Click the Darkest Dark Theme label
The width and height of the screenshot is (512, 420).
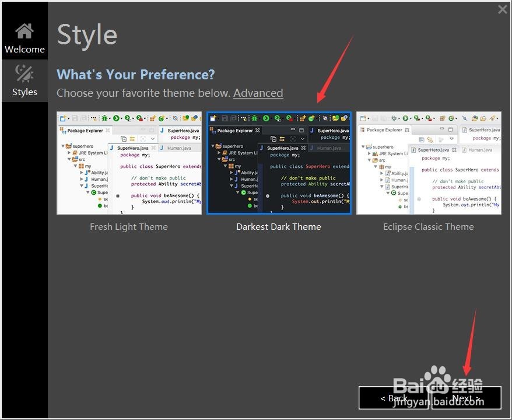(279, 227)
